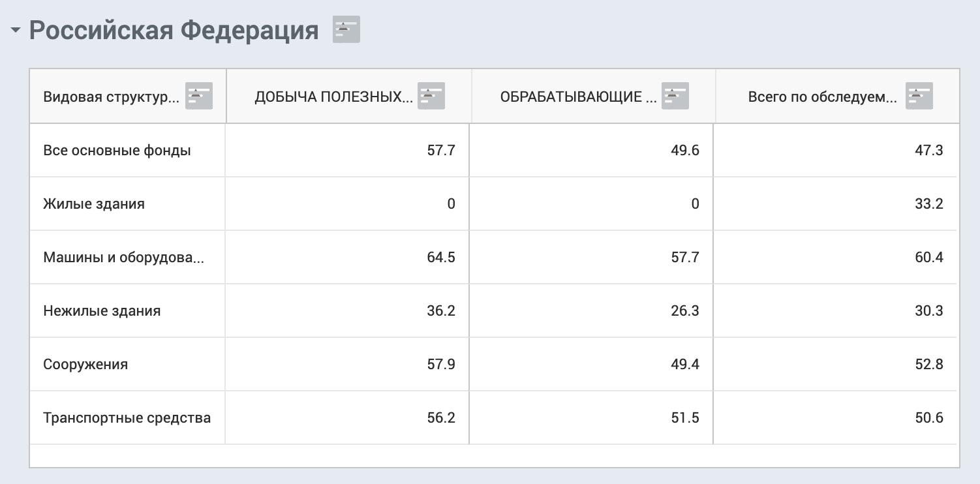Select the ДОБЫЧА ПОЛЕЗНЫХ... header label

[x=334, y=97]
